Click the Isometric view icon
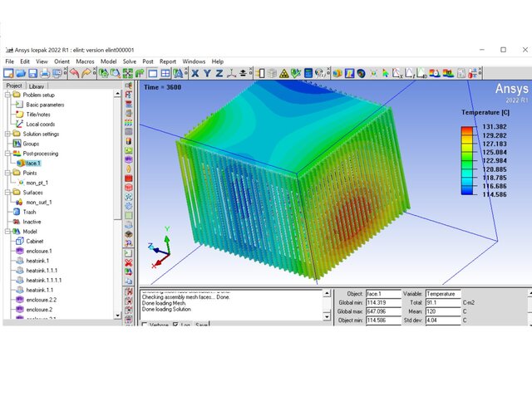This screenshot has width=532, height=411. point(231,73)
